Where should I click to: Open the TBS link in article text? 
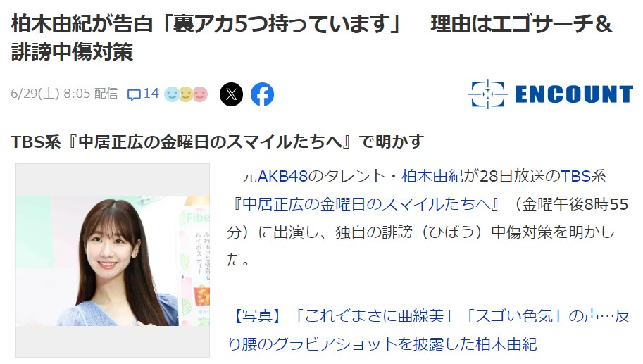point(575,176)
